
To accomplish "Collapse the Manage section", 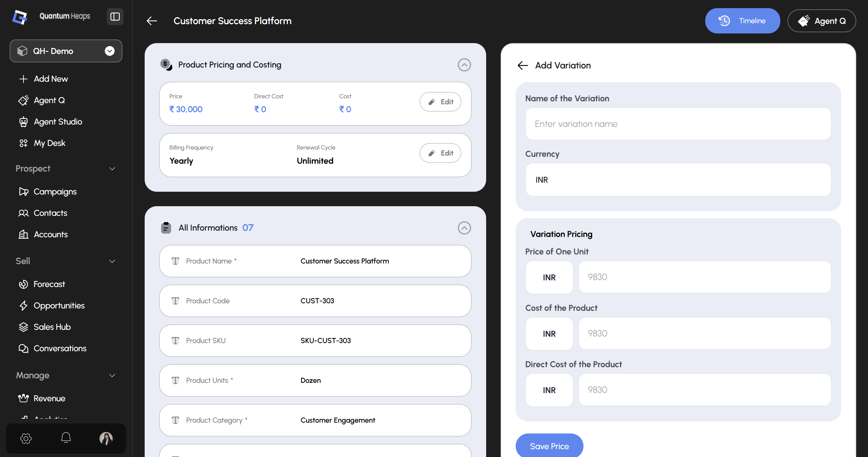I will [112, 375].
